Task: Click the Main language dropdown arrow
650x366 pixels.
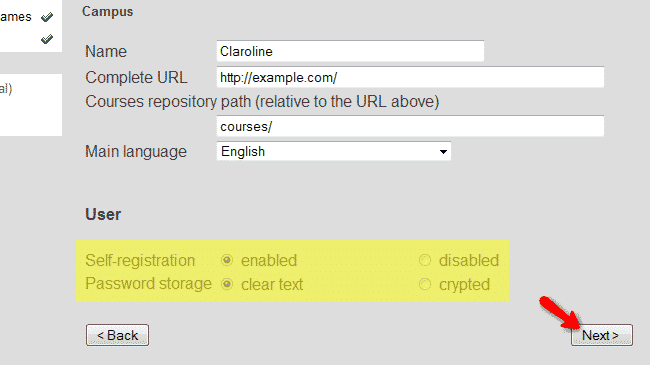Action: pyautogui.click(x=443, y=152)
